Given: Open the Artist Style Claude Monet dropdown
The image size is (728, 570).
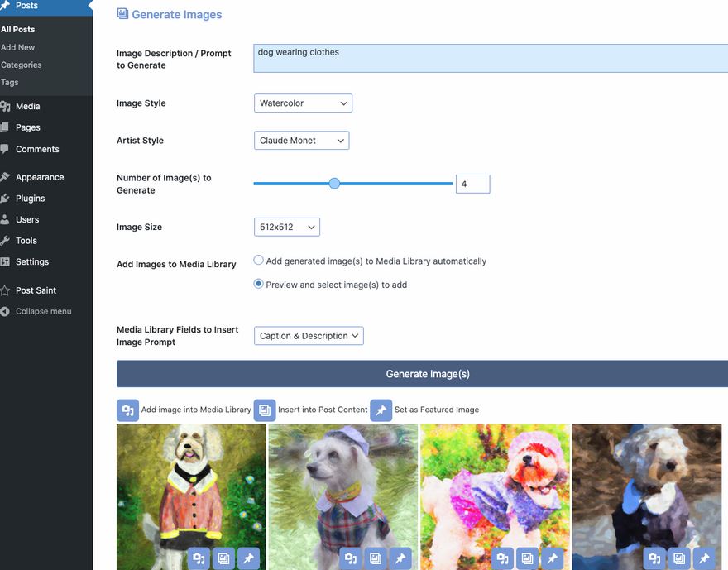Looking at the screenshot, I should coord(302,141).
